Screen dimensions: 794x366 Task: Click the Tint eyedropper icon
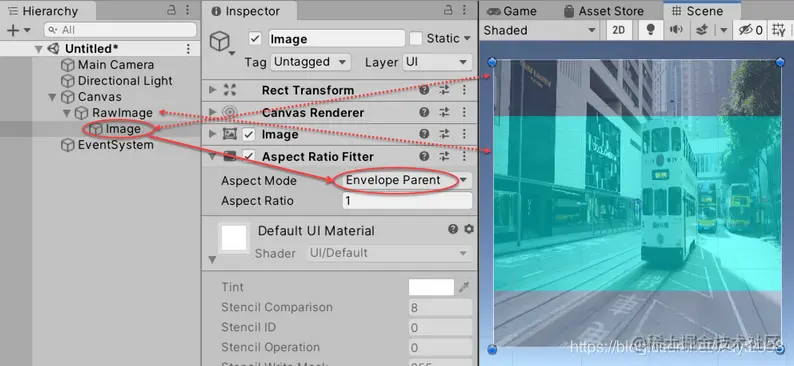(464, 288)
